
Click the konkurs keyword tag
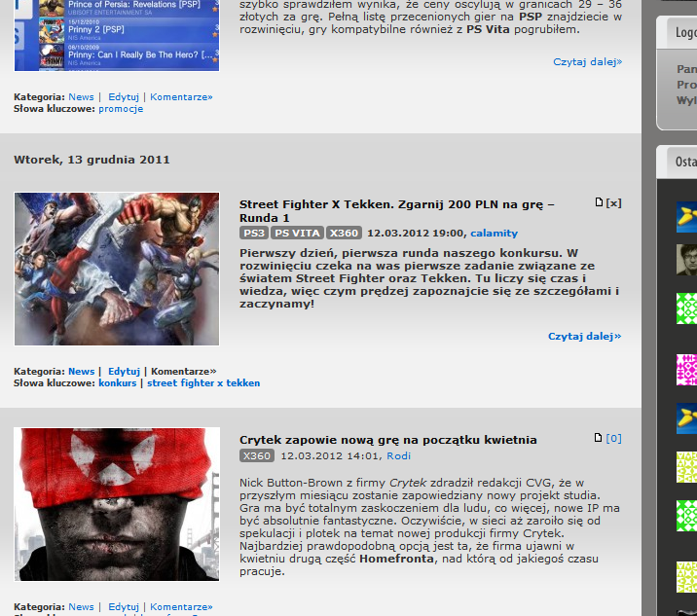tap(118, 383)
